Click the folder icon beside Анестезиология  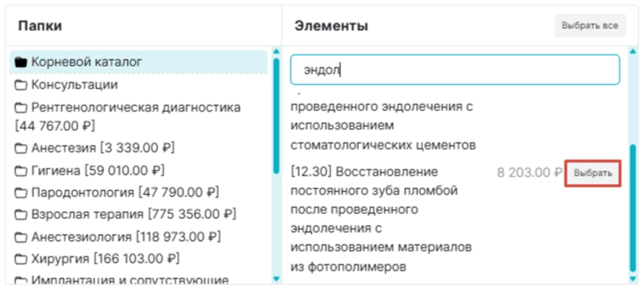coord(20,237)
